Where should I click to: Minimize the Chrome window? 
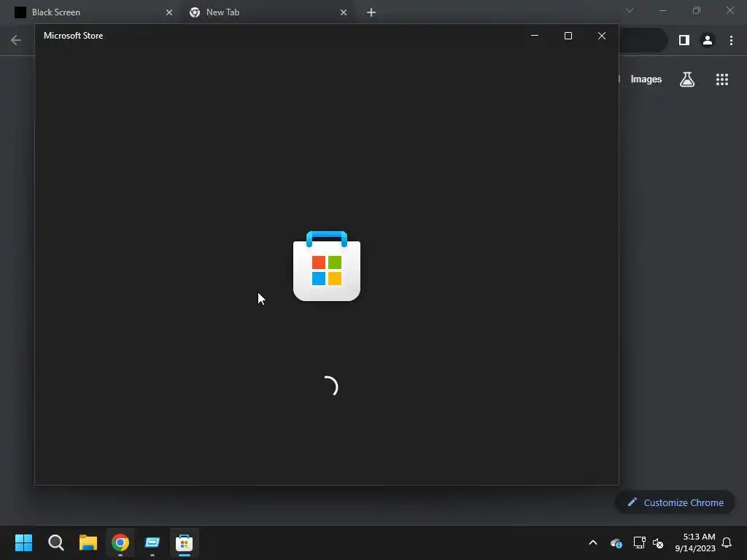662,10
